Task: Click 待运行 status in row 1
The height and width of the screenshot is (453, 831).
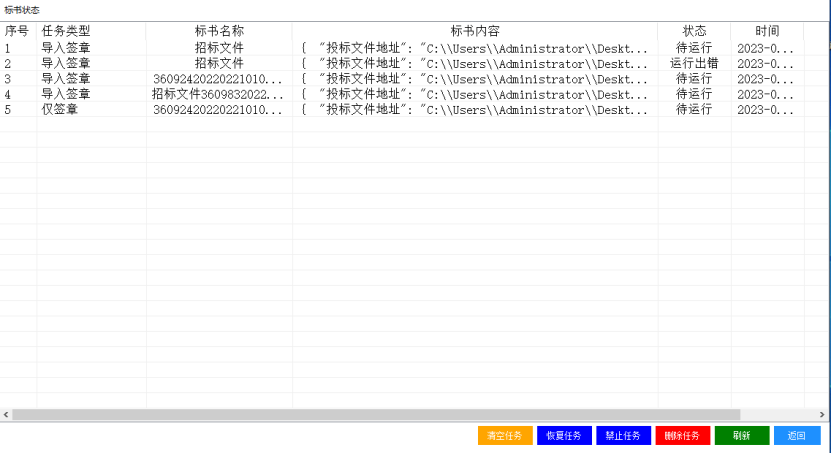Action: [694, 48]
